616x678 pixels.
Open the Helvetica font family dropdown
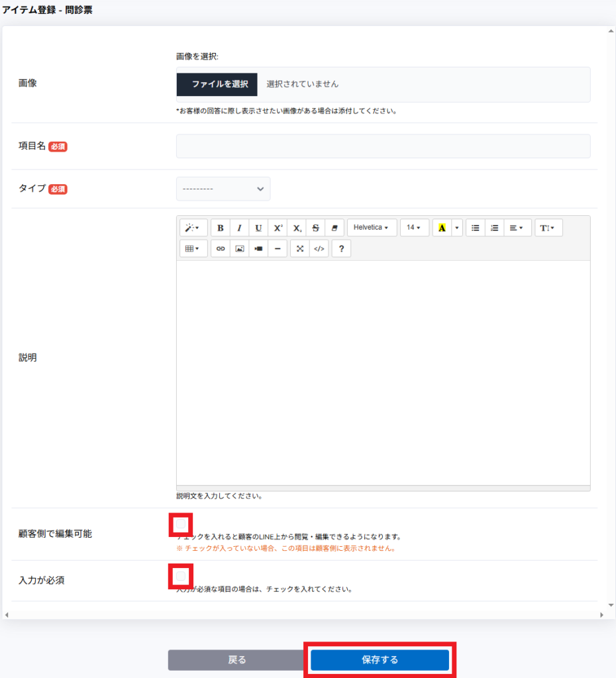(x=372, y=228)
